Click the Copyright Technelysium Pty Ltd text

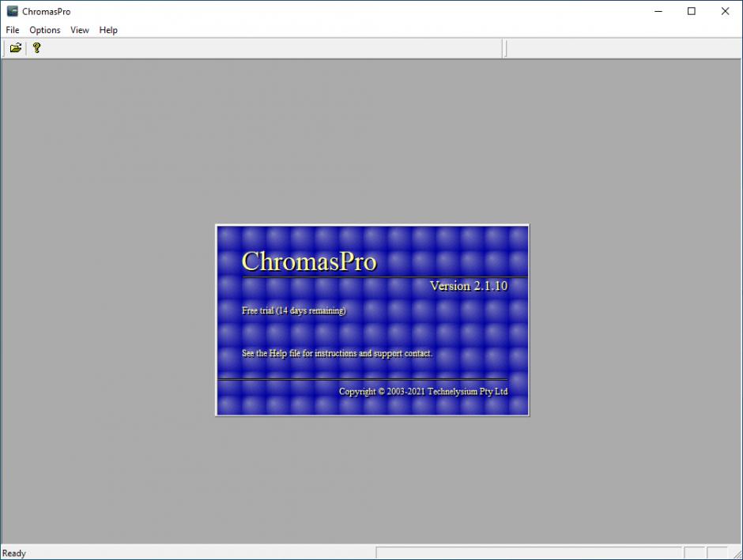(423, 392)
